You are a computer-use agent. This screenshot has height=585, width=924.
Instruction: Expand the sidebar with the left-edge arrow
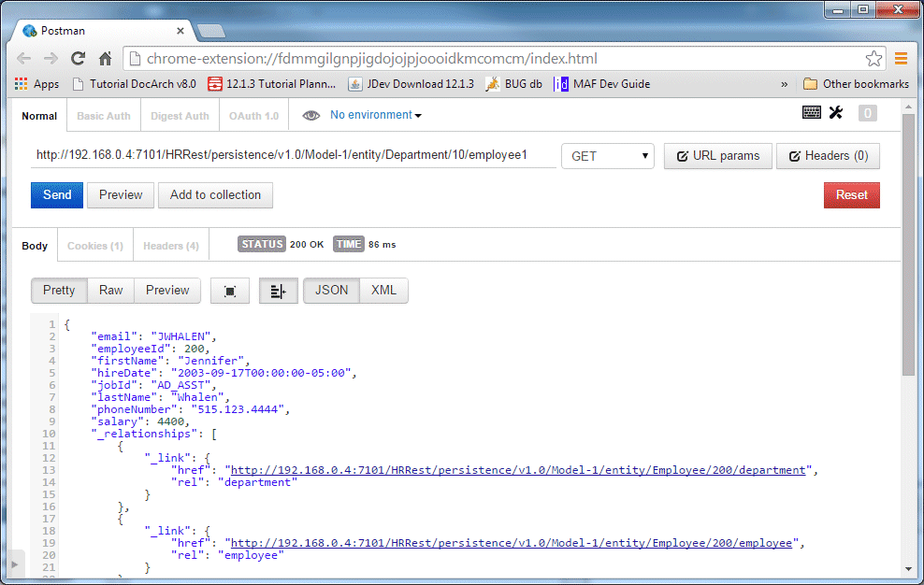click(x=15, y=564)
